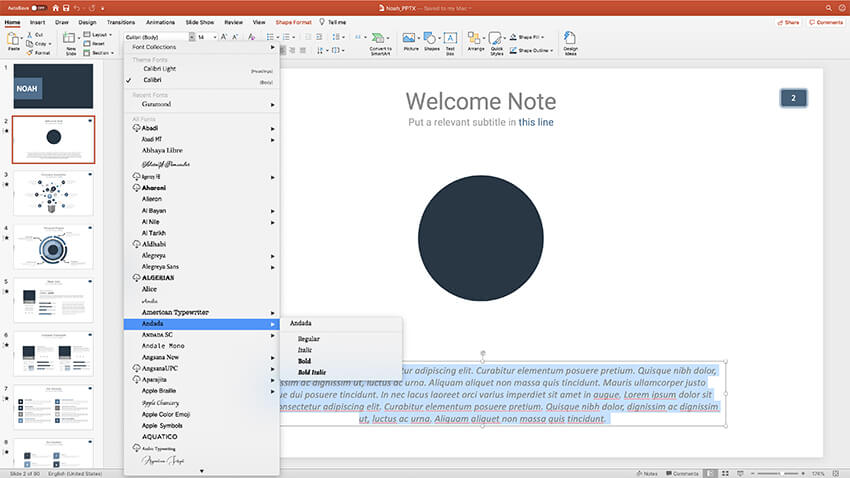Viewport: 850px width, 478px height.
Task: Open the Comments pane button
Action: coord(826,21)
